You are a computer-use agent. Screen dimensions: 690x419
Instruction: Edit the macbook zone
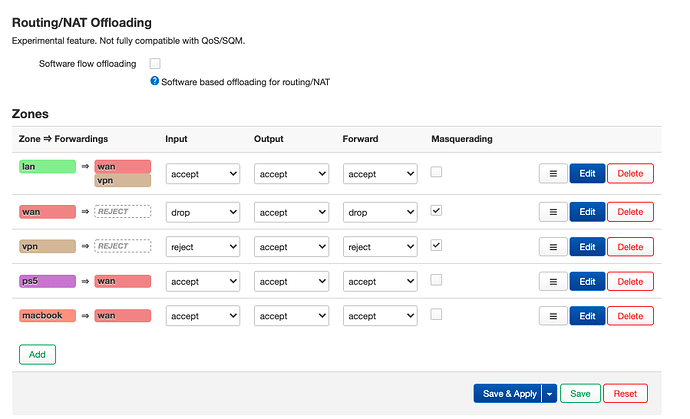pyautogui.click(x=587, y=316)
